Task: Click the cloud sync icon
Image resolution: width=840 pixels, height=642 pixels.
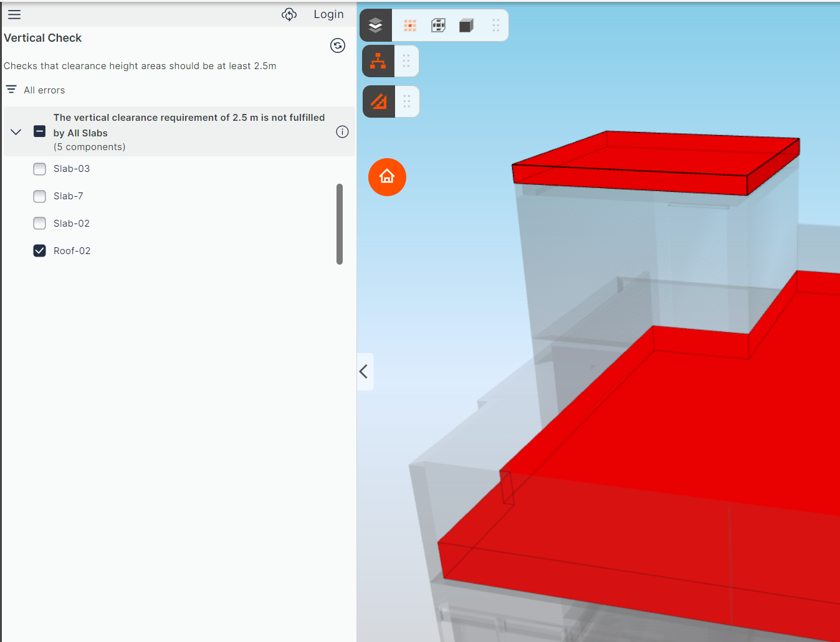Action: click(289, 14)
